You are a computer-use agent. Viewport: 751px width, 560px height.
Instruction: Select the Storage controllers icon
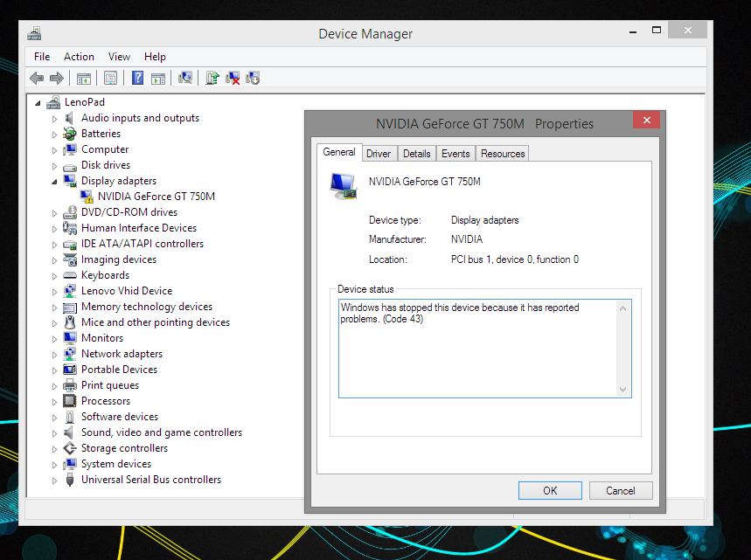[70, 448]
